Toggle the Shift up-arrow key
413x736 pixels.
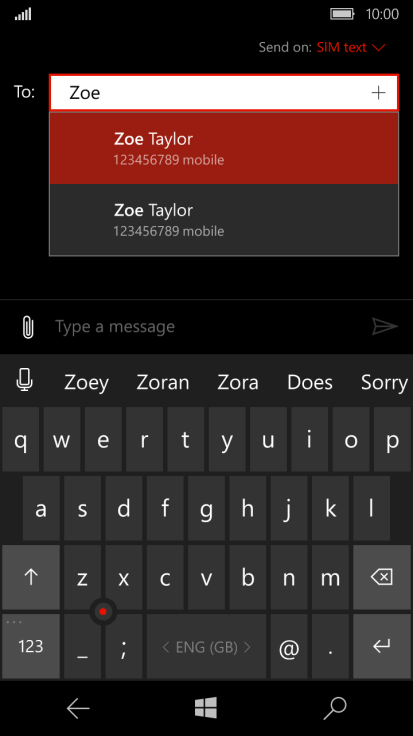pyautogui.click(x=31, y=577)
